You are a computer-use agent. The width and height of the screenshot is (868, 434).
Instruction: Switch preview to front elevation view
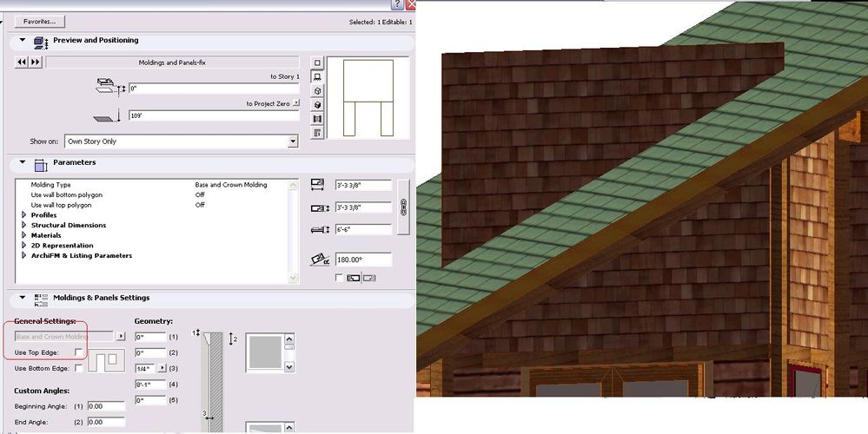pyautogui.click(x=317, y=77)
